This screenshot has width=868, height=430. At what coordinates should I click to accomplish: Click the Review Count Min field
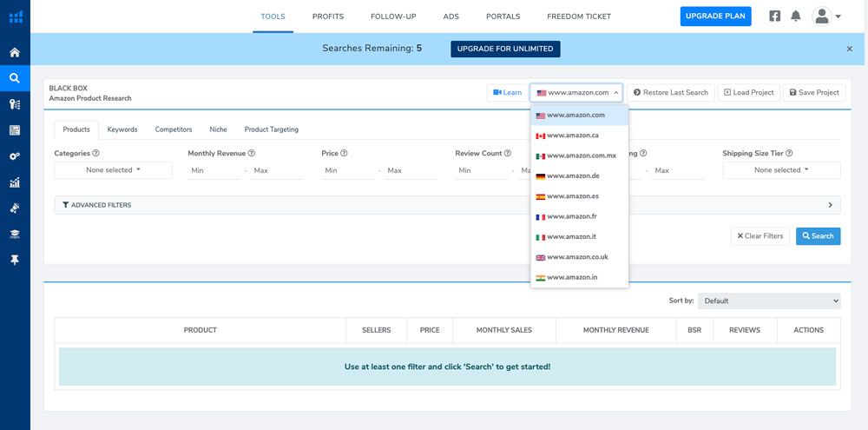point(482,170)
